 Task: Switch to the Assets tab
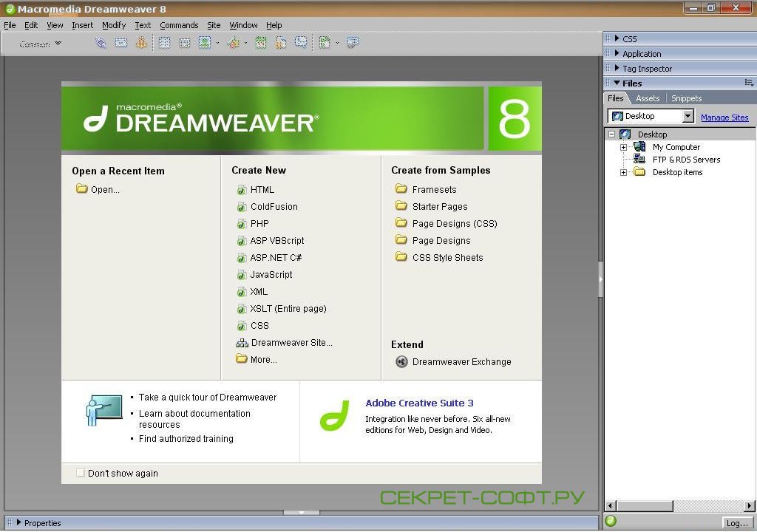(x=648, y=98)
